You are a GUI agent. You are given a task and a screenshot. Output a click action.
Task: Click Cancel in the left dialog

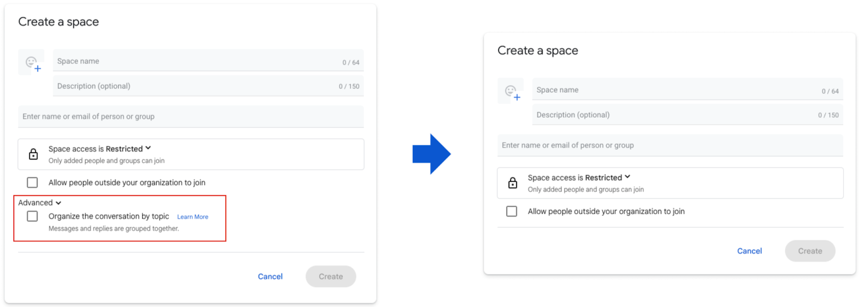(x=270, y=277)
